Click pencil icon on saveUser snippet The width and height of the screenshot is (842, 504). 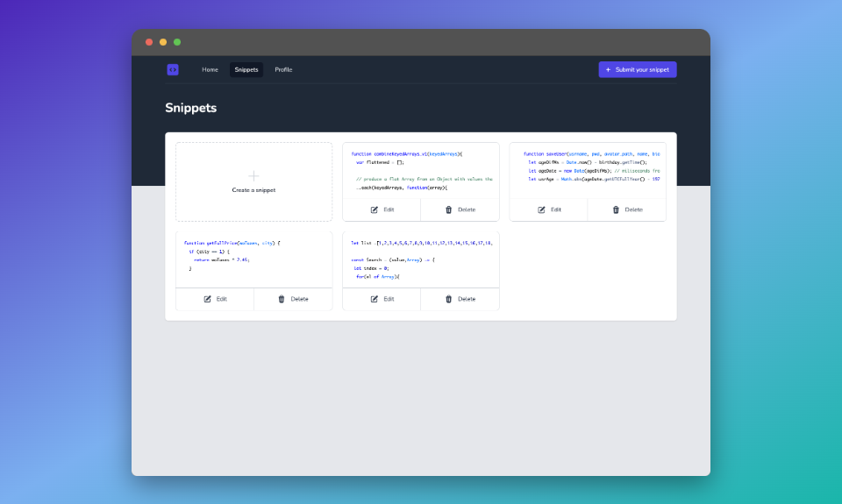click(x=541, y=209)
